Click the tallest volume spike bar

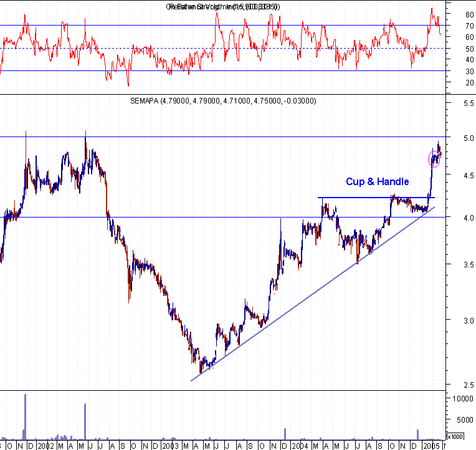tap(25, 416)
